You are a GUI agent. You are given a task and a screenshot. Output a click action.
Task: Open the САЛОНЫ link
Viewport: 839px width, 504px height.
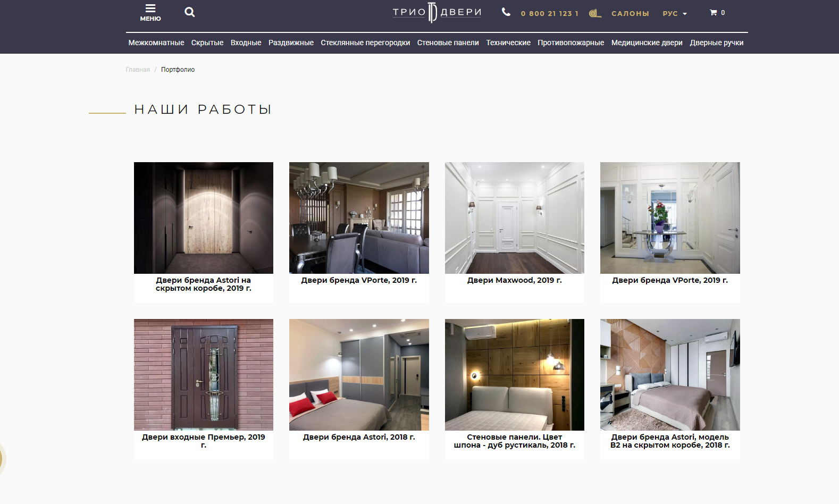click(x=630, y=13)
